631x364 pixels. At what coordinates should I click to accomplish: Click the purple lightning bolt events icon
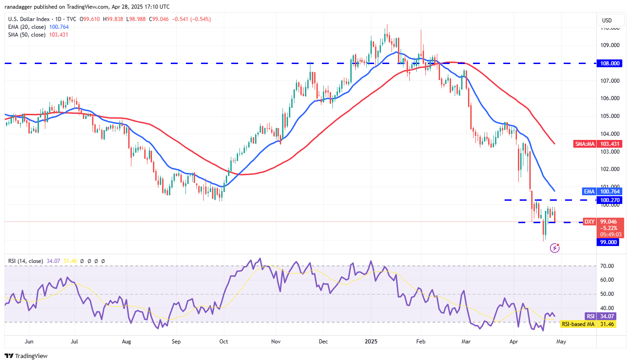point(555,247)
